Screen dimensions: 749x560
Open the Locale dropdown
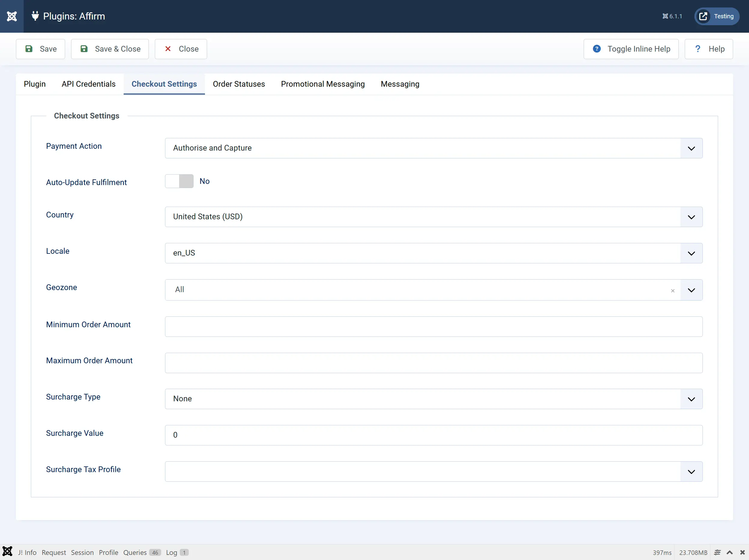[434, 253]
